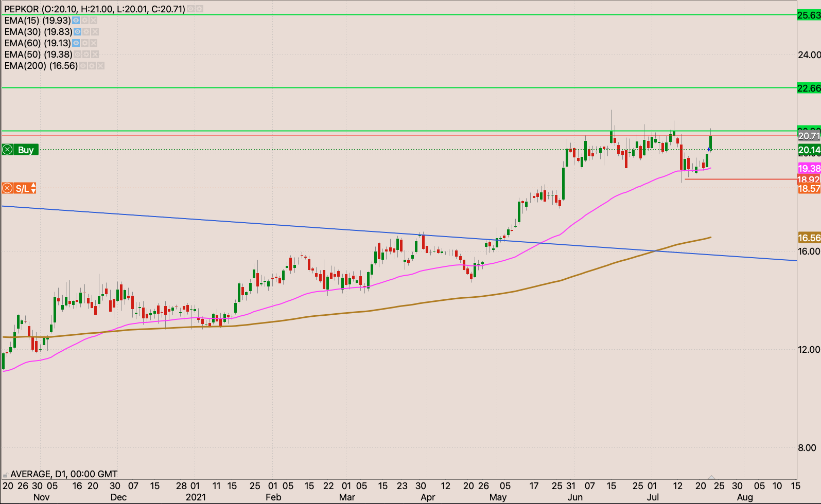
Task: Show EMA(200) using its eye icon
Action: pyautogui.click(x=83, y=66)
